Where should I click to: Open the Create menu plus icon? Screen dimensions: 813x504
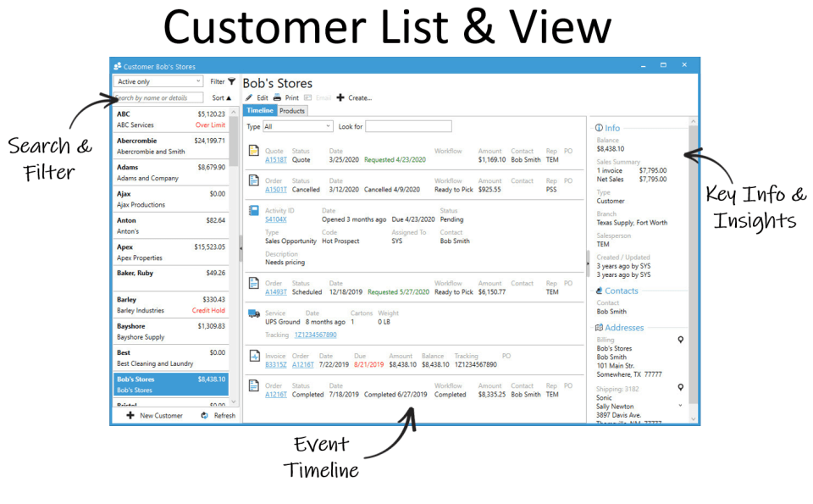[340, 97]
